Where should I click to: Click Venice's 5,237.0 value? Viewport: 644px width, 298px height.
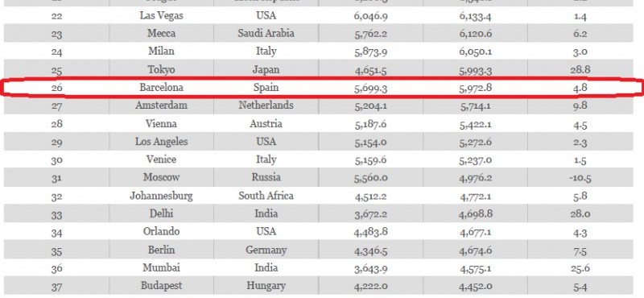(x=475, y=159)
